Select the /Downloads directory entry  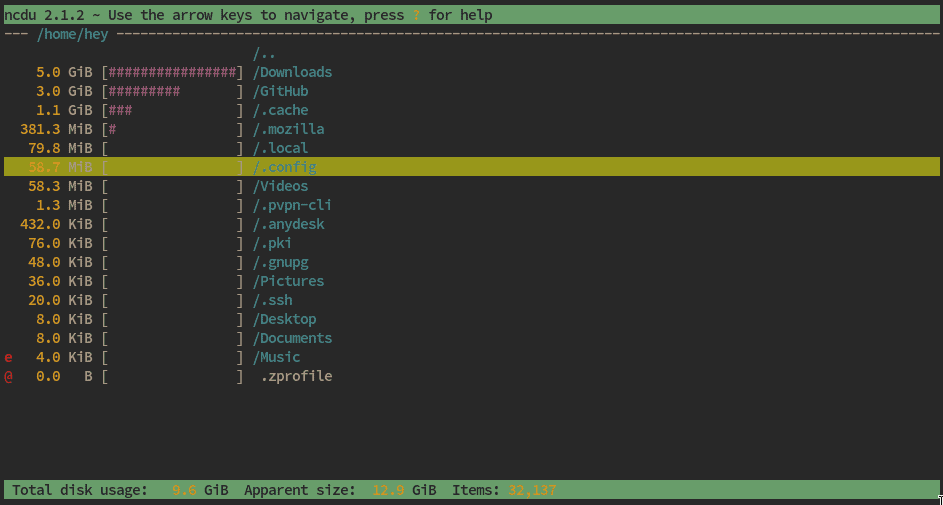tap(292, 73)
